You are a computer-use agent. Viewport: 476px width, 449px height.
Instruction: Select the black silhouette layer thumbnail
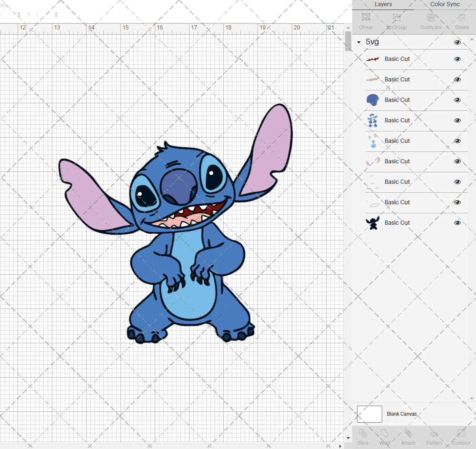click(x=373, y=223)
